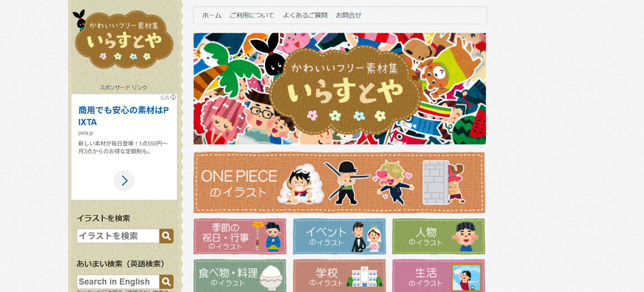Open the ホーム menu item
The height and width of the screenshot is (292, 644).
(212, 15)
